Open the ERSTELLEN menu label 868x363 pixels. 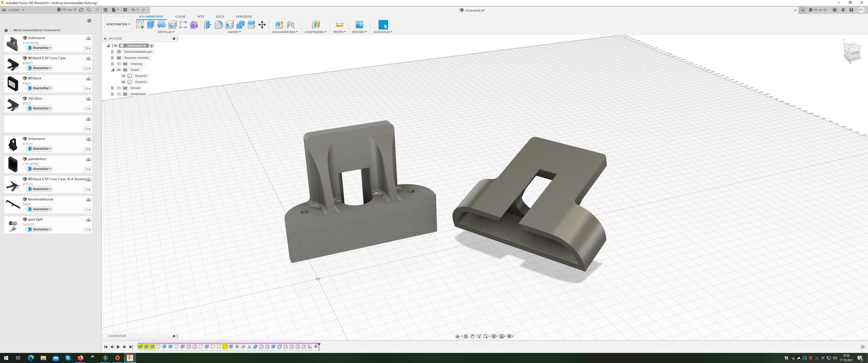[x=166, y=32]
